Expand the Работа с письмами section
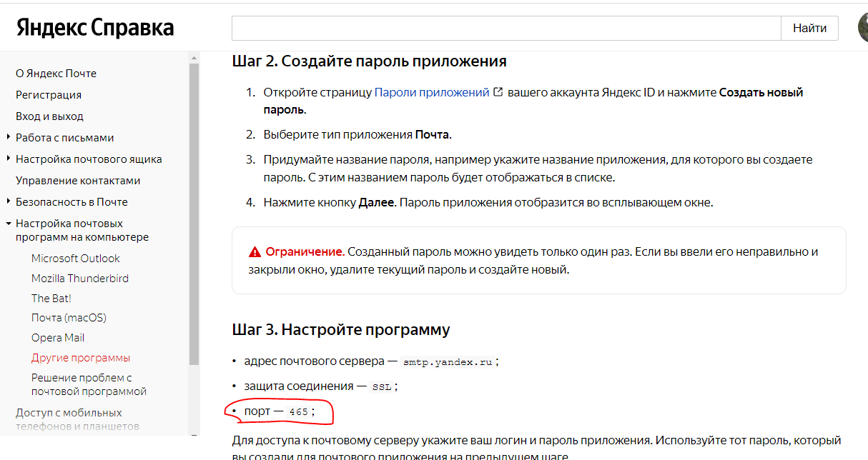The height and width of the screenshot is (460, 868). coord(8,137)
